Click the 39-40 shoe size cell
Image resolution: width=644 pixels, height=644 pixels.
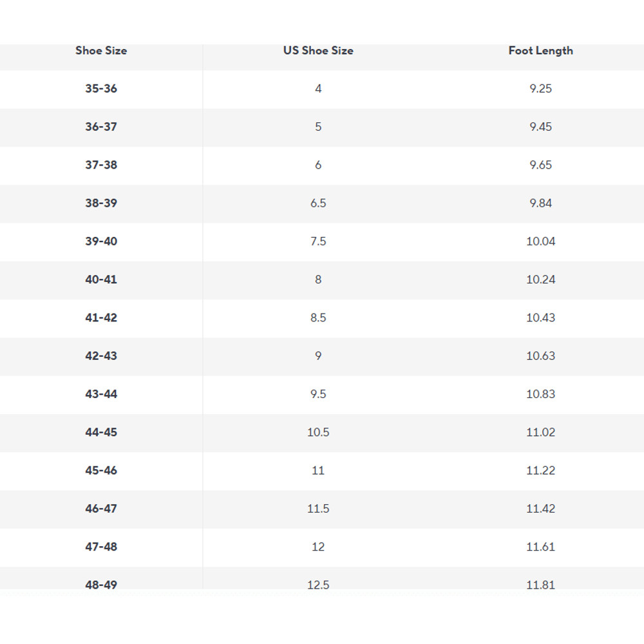click(101, 241)
